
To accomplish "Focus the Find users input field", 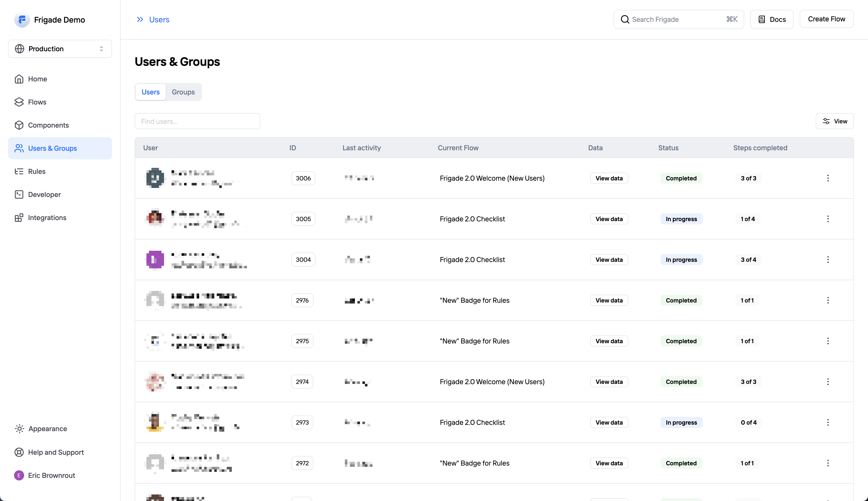I will coord(197,121).
